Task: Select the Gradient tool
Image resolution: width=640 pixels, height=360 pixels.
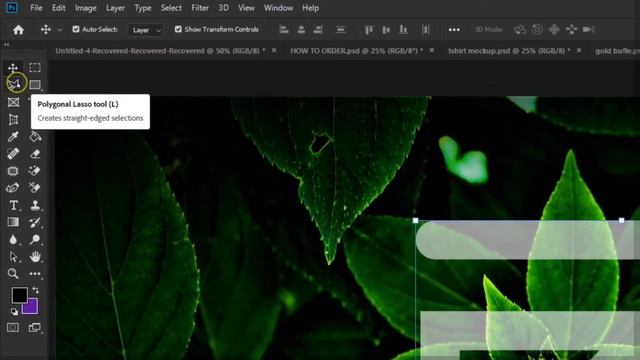Action: [x=13, y=222]
